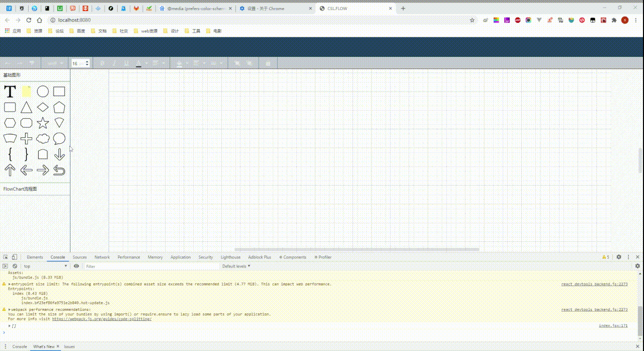Collapse the 基础图形 shapes section
Screen dimensions: 644x351
point(35,75)
